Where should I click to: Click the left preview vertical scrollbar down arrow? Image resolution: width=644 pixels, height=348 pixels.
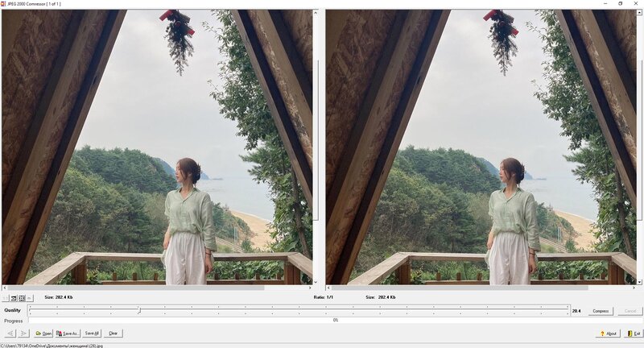pyautogui.click(x=316, y=282)
